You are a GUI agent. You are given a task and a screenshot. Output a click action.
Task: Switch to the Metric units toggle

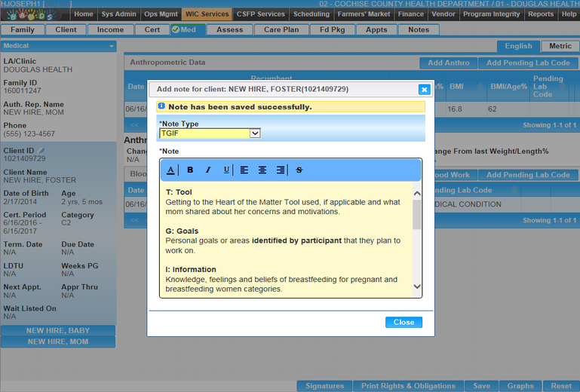560,47
